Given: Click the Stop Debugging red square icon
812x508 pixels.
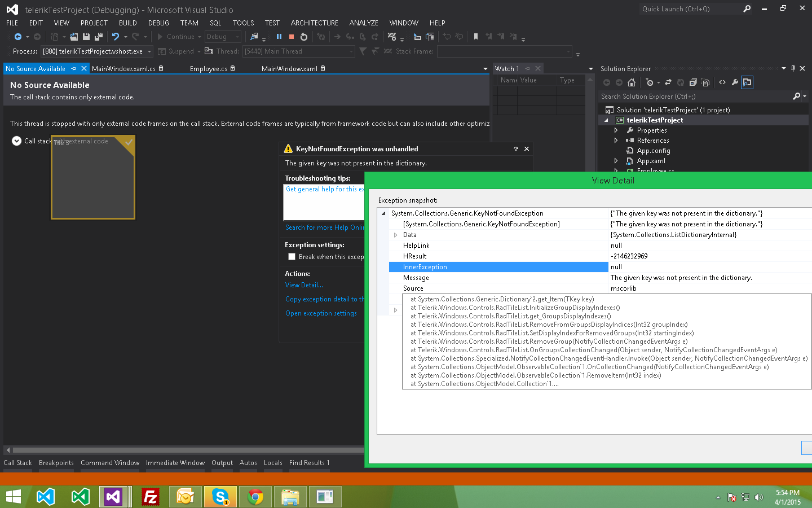Looking at the screenshot, I should (x=292, y=37).
